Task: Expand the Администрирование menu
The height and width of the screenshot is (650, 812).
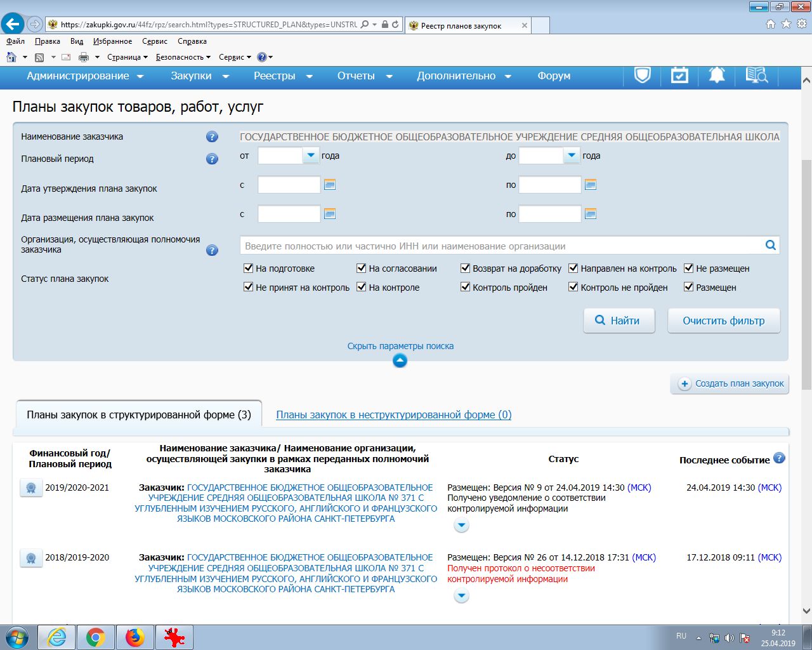Action: tap(85, 76)
